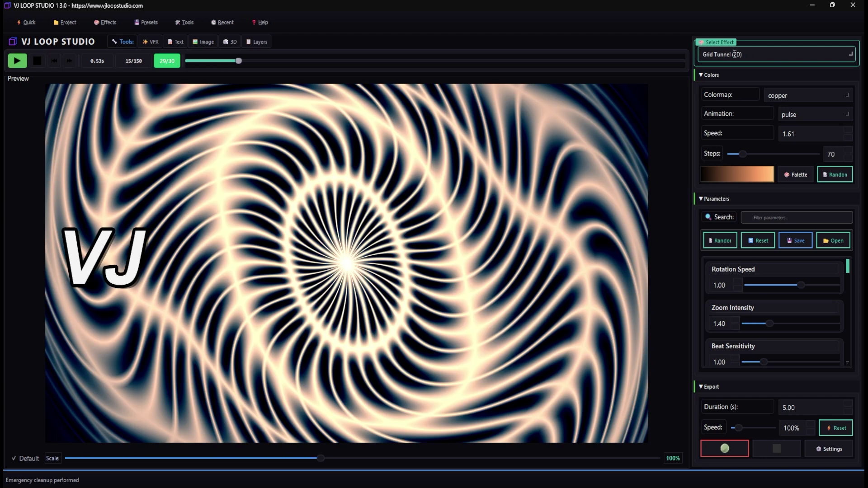The image size is (868, 488).
Task: Click the parameter search filter field
Action: pos(796,217)
